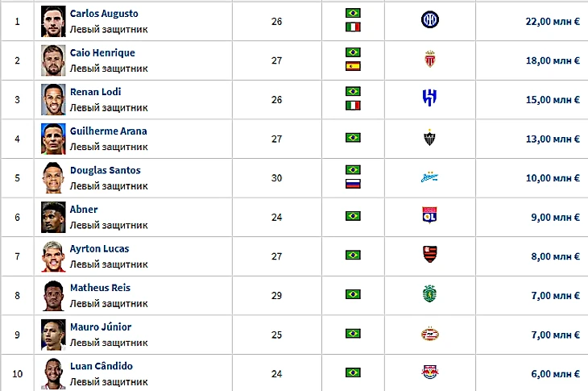
Task: Click the Flamengo club crest
Action: (430, 255)
